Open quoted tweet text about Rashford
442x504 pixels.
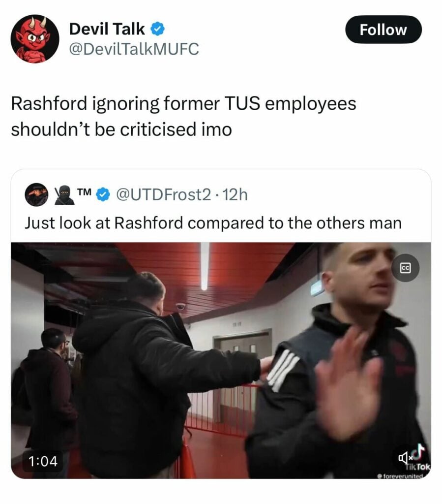[213, 223]
